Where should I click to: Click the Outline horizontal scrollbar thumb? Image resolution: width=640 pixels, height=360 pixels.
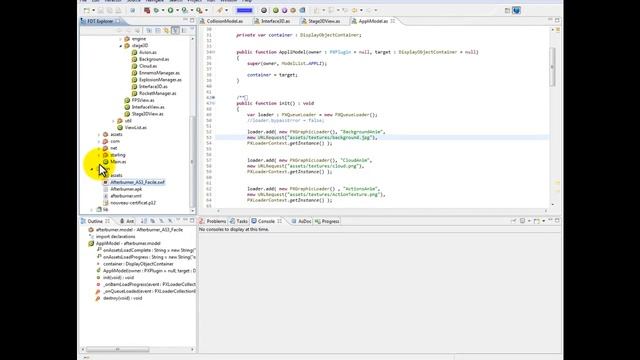click(118, 349)
